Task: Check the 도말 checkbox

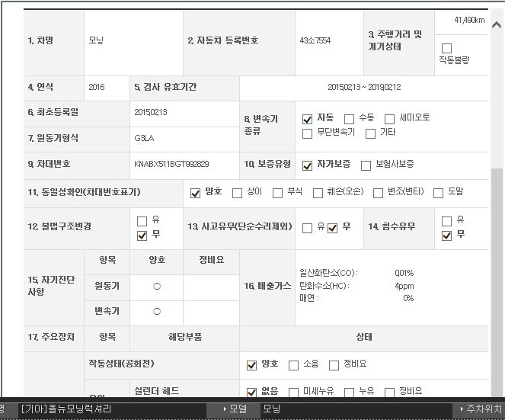Action: [x=438, y=193]
